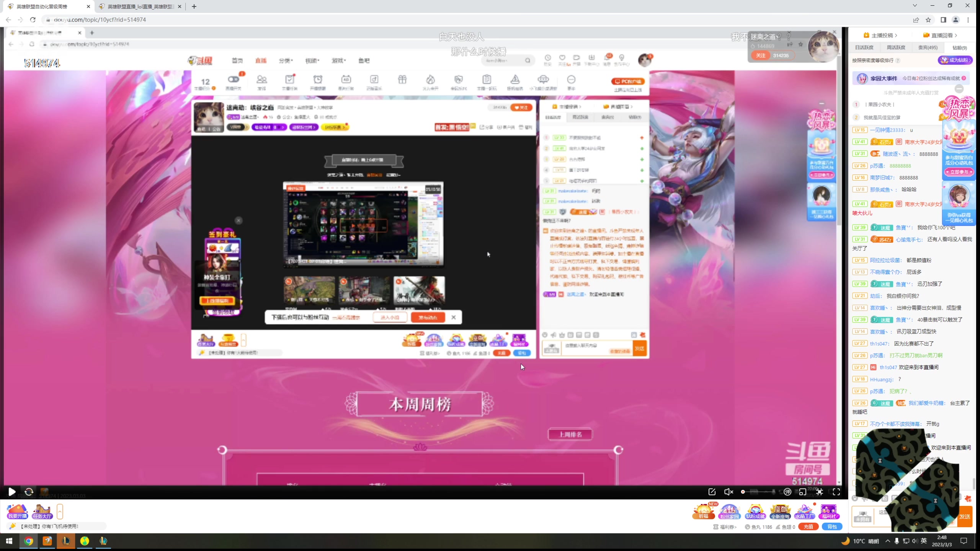Click the web-fullscreen icon in player bar
The height and width of the screenshot is (551, 980).
[820, 492]
